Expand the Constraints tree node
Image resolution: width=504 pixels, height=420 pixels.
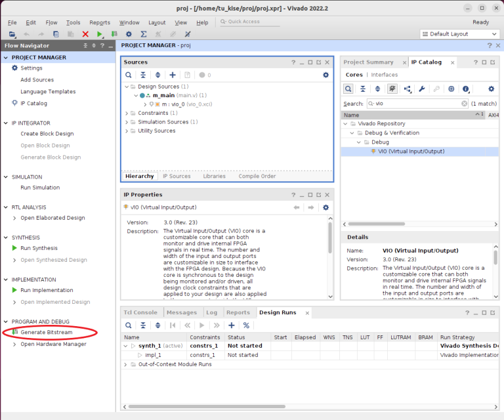(x=127, y=113)
